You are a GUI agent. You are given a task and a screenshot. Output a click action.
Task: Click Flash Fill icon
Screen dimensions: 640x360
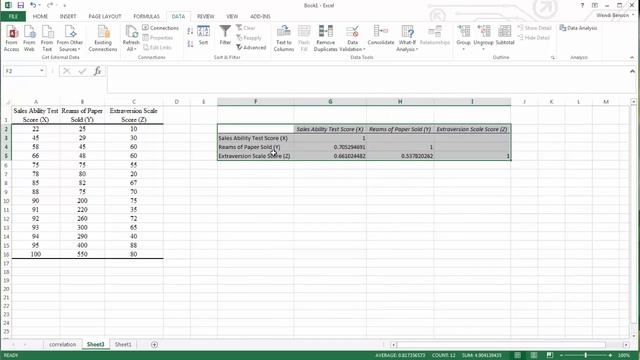click(304, 38)
